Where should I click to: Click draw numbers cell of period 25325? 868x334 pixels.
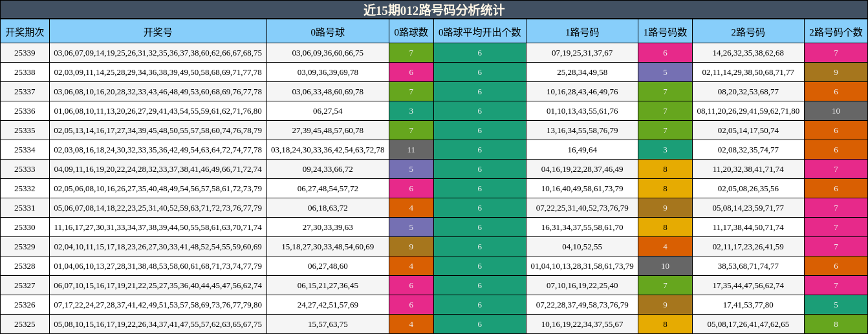pyautogui.click(x=158, y=324)
